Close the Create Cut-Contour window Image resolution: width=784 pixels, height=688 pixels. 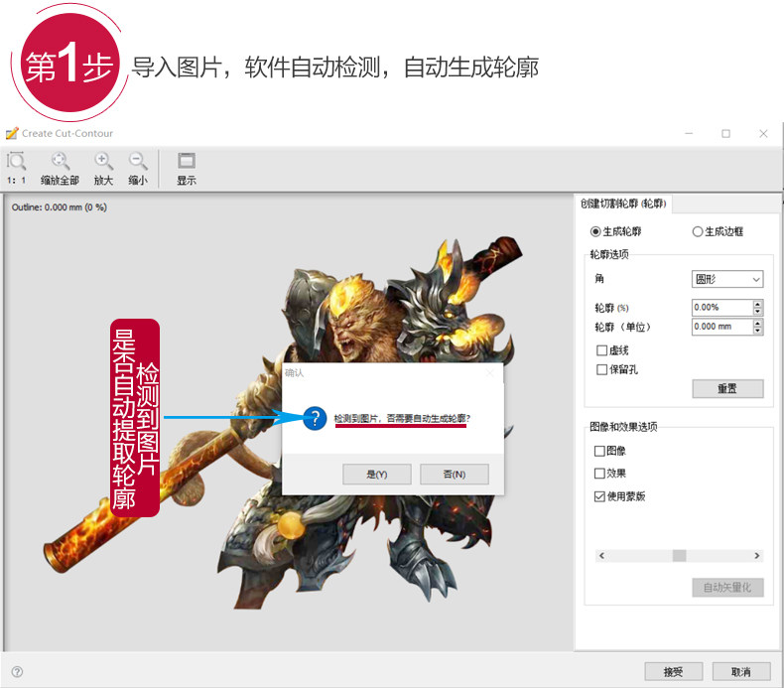(763, 134)
